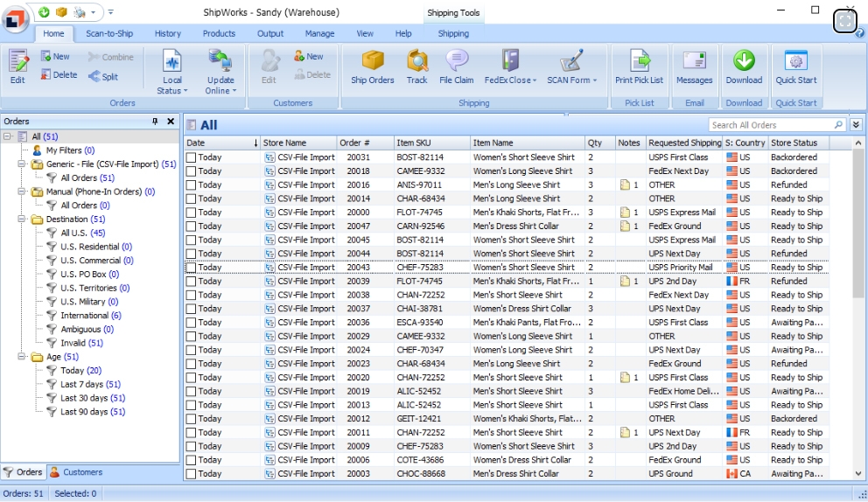Open SCAN Form dropdown
Viewport: 868px width, 502px height.
[x=572, y=66]
